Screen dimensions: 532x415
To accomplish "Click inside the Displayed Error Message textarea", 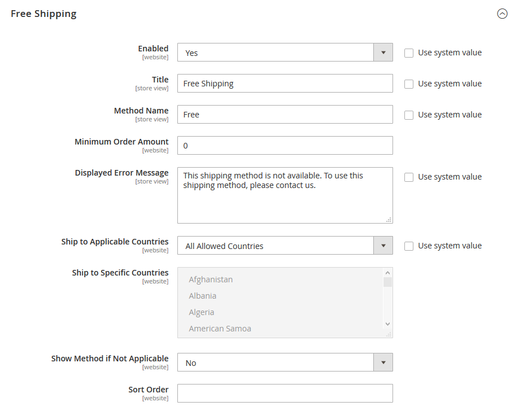I will tap(285, 195).
